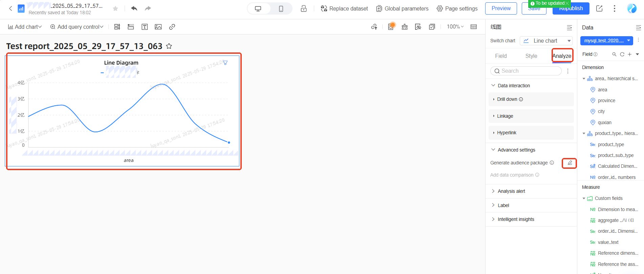644x274 pixels.
Task: Open Page settings
Action: pos(457,8)
